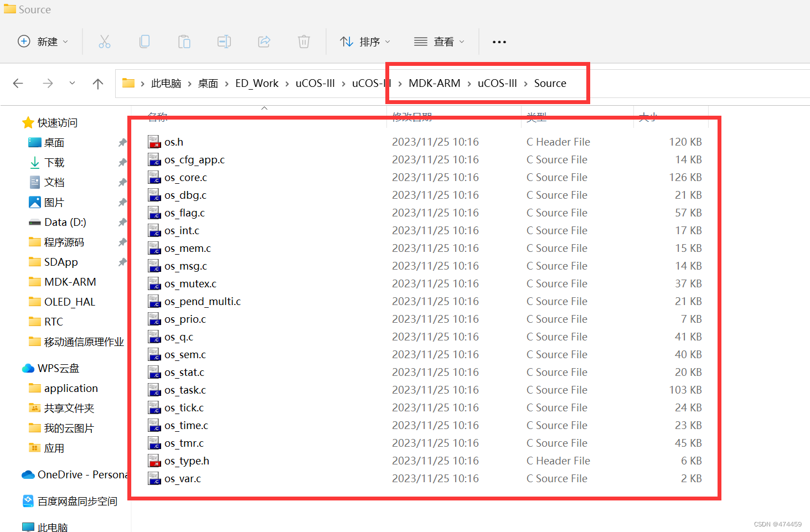Click the folder icon in address bar
The width and height of the screenshot is (810, 532).
[128, 83]
